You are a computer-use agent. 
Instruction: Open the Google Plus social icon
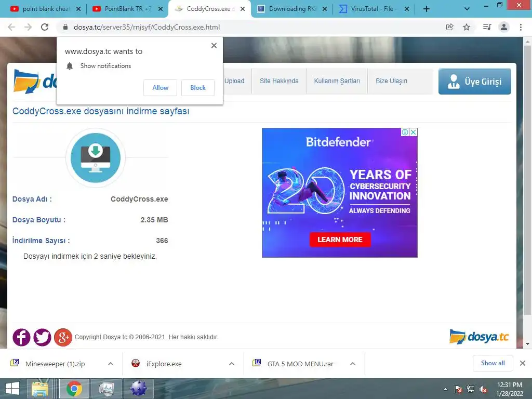click(63, 337)
